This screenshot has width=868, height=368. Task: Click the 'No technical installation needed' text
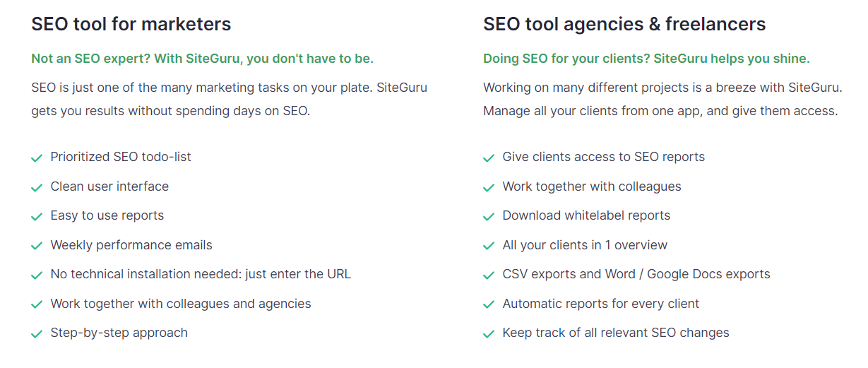pos(201,274)
